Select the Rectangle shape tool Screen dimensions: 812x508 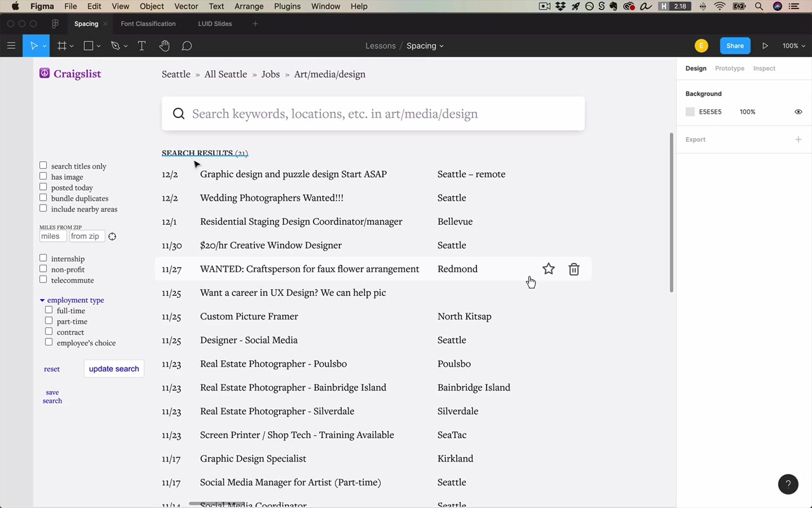88,46
